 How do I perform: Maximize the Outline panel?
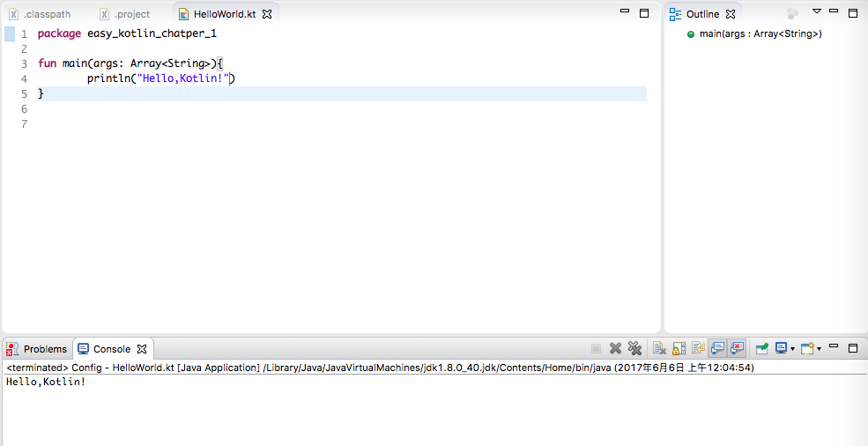(852, 13)
